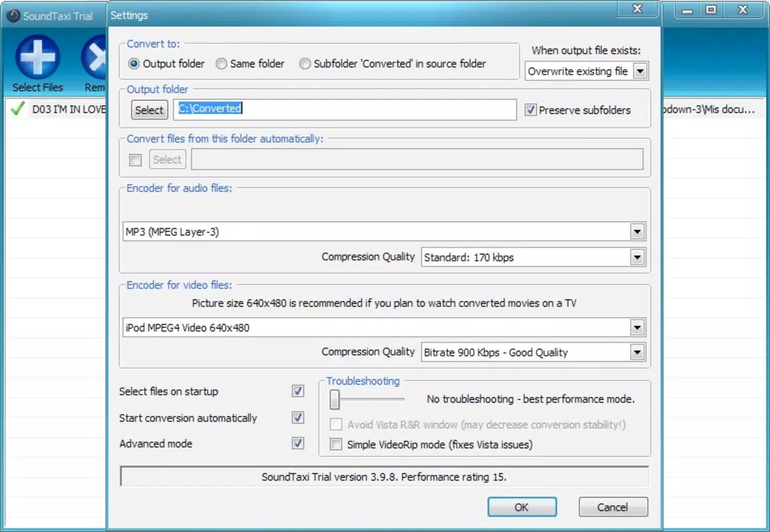Toggle the Avoid Vista R&R window checkbox
The width and height of the screenshot is (770, 532).
[336, 424]
